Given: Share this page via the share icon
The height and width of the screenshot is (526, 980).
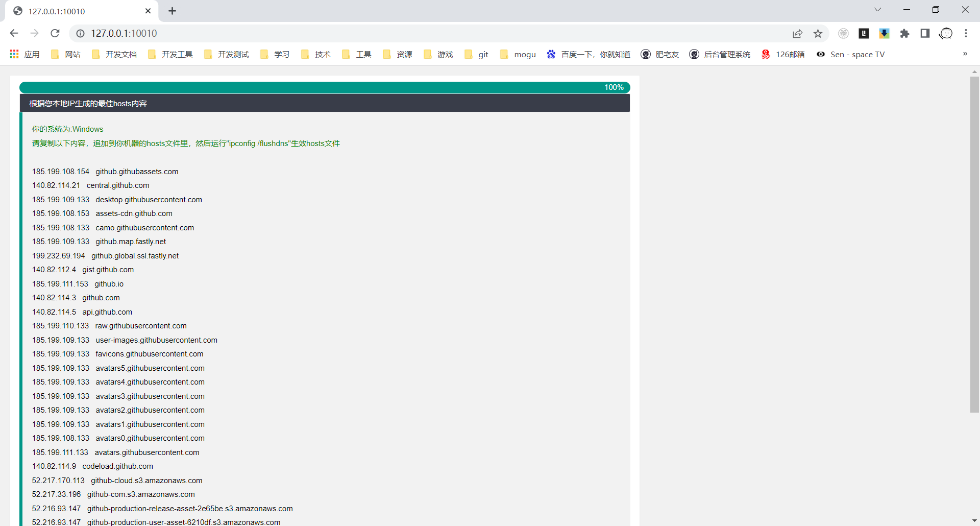Looking at the screenshot, I should (797, 33).
